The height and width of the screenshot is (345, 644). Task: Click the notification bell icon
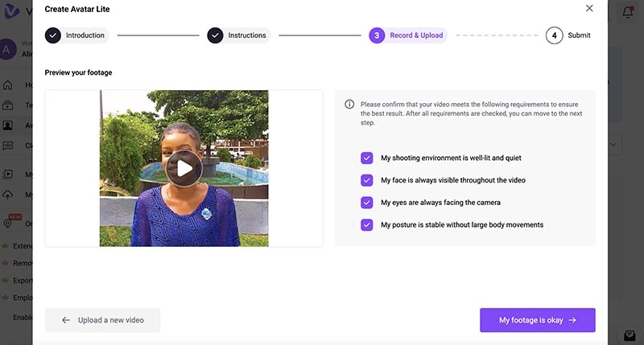click(628, 12)
